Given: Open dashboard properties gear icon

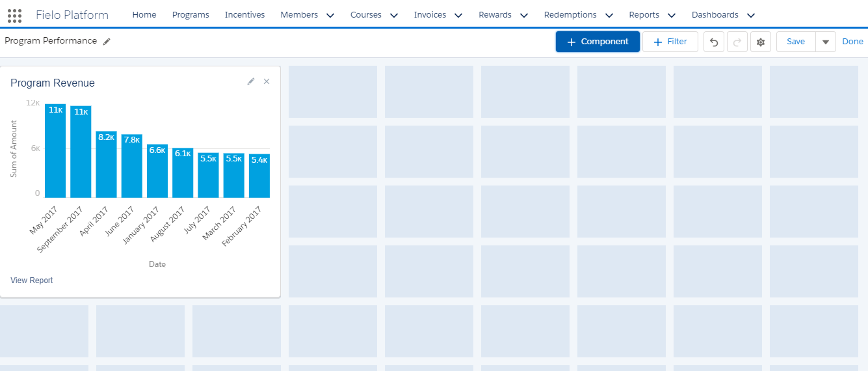Looking at the screenshot, I should tap(761, 42).
